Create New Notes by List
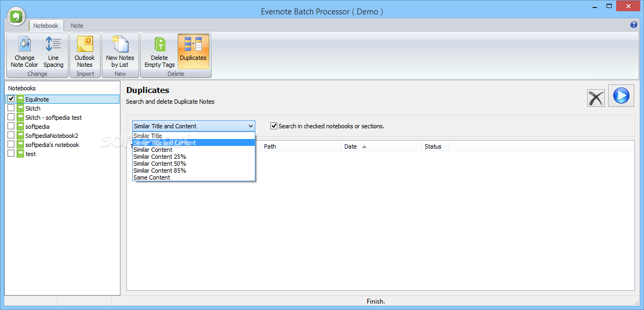The height and width of the screenshot is (310, 644). 120,52
